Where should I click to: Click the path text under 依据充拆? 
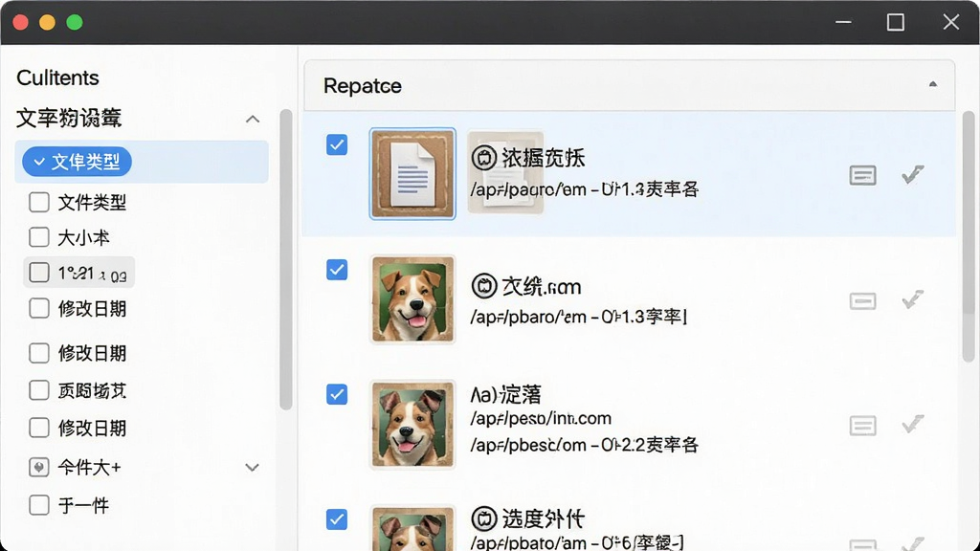585,189
